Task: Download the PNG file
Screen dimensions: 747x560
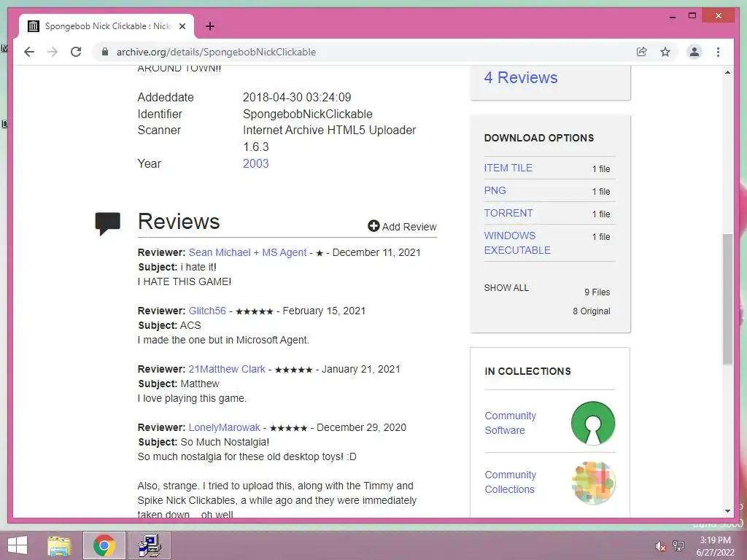Action: click(495, 190)
